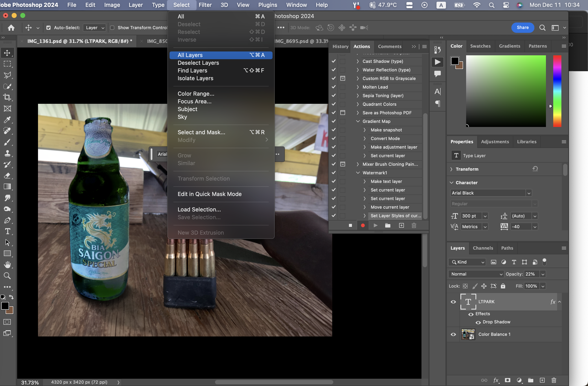Open the Arial Black font dropdown
This screenshot has height=386, width=588.
click(529, 193)
